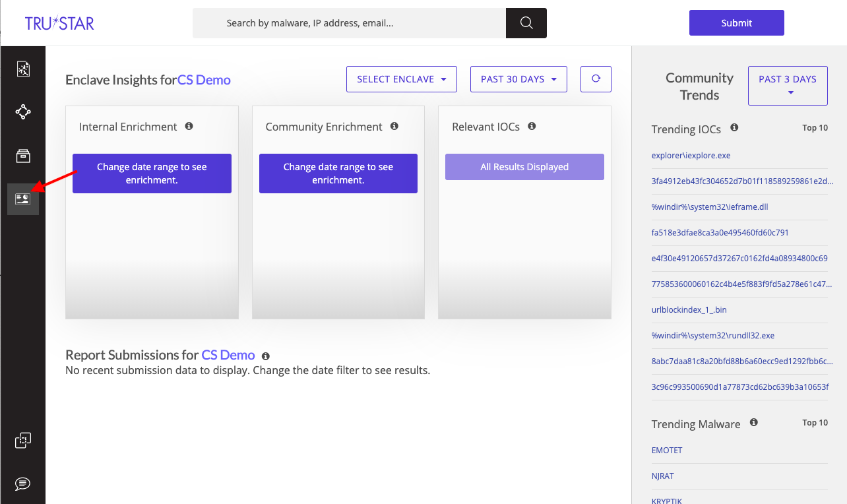The image size is (847, 504).
Task: Click the refresh insights icon button
Action: click(x=596, y=79)
